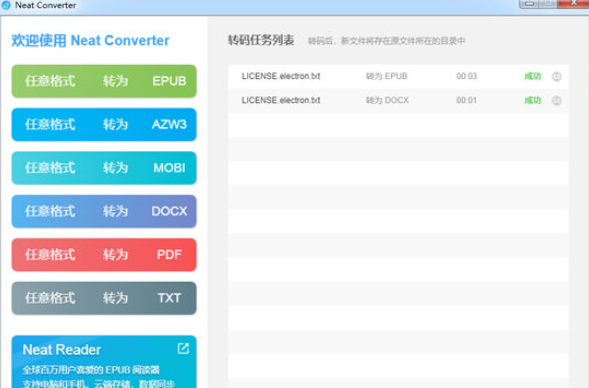This screenshot has height=388, width=589.
Task: Select LICENSE.electron.txt in the EPUB row
Action: click(281, 76)
